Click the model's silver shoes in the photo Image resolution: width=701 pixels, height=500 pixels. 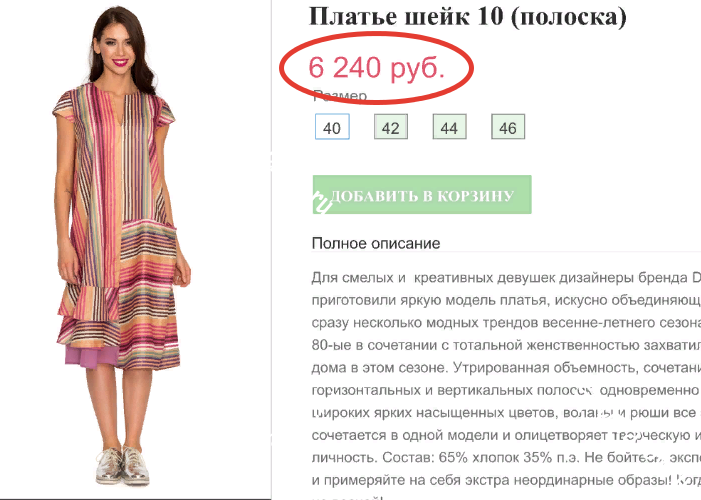point(122,465)
